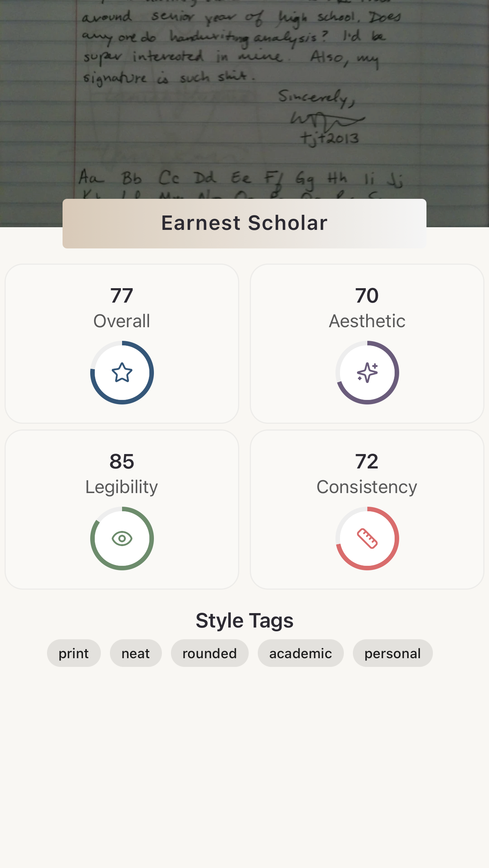
Task: Click the Style Tags heading
Action: click(244, 621)
